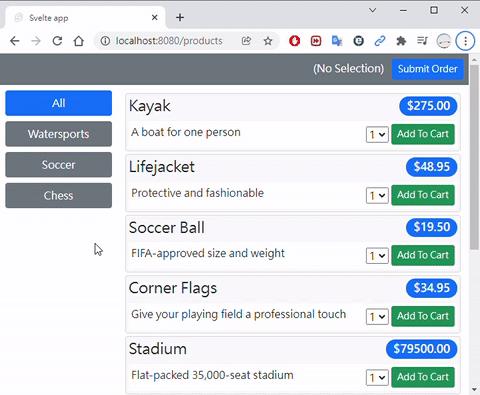Image resolution: width=480 pixels, height=395 pixels.
Task: Open the share page icon in address bar
Action: [x=246, y=41]
